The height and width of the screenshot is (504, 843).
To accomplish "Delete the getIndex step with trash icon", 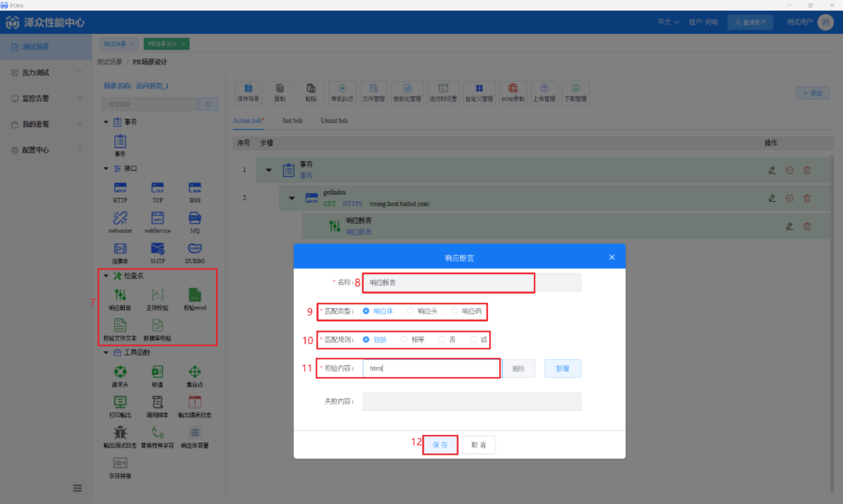I will pos(807,198).
